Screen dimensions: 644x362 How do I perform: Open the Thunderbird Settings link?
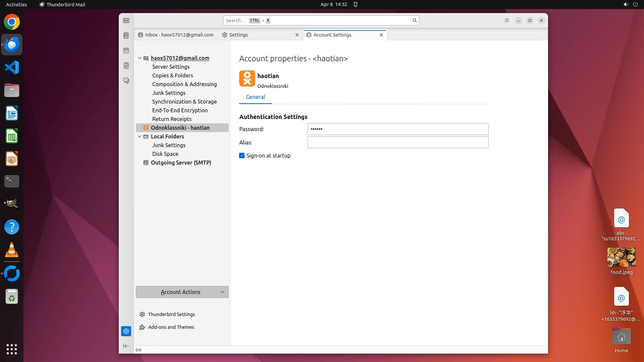[x=171, y=314]
